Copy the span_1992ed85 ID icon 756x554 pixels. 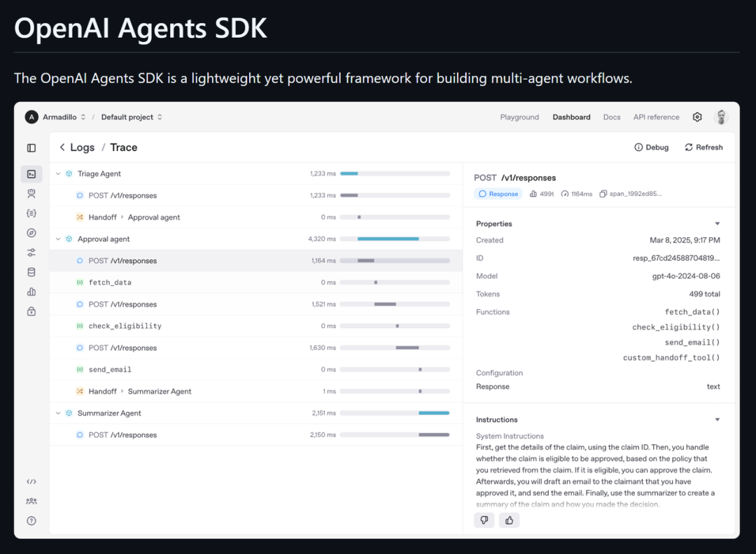pos(603,194)
